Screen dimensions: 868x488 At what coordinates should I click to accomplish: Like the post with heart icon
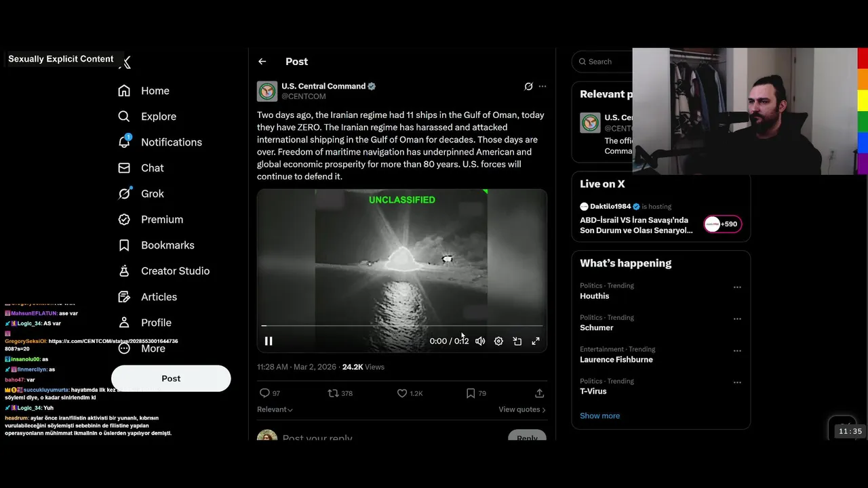point(402,393)
